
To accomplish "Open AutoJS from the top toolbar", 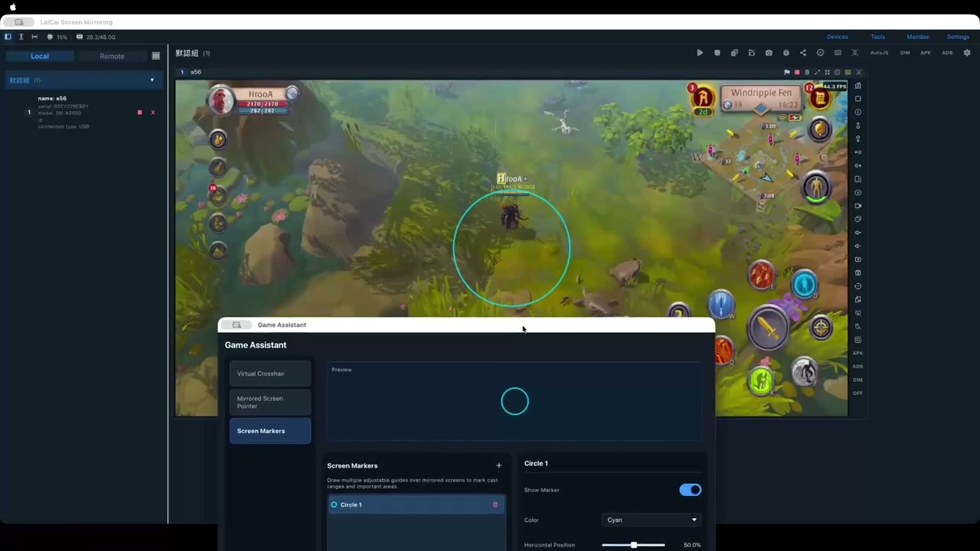I will (x=880, y=53).
